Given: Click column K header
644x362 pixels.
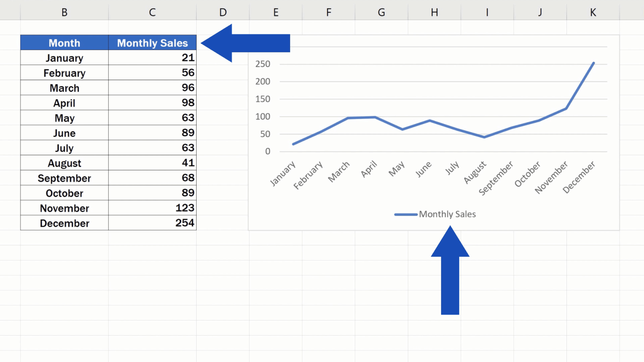Looking at the screenshot, I should tap(592, 12).
